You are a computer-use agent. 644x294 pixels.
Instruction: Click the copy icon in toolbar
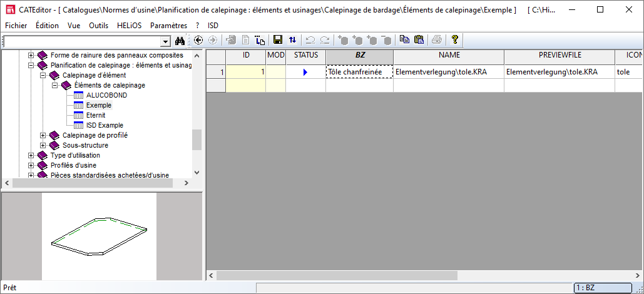pos(404,40)
